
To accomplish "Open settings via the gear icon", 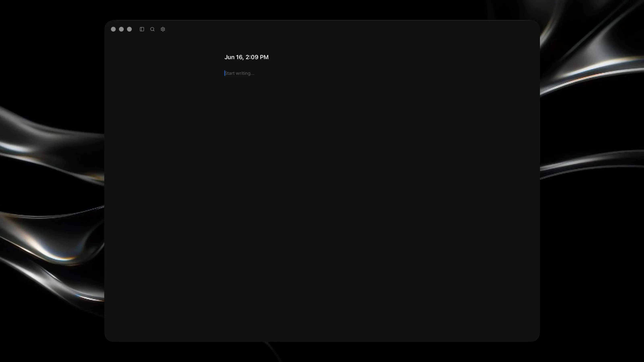I will tap(163, 29).
